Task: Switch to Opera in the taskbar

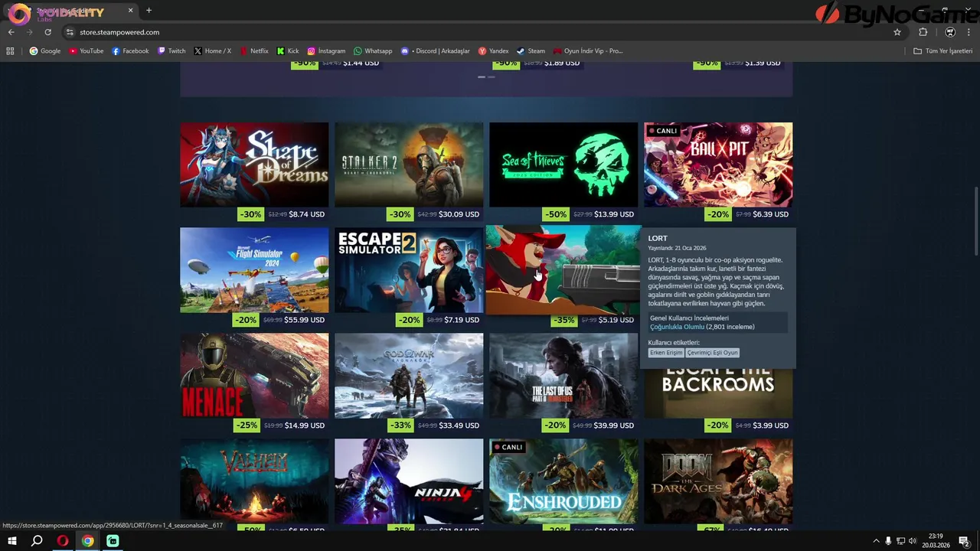Action: click(62, 541)
